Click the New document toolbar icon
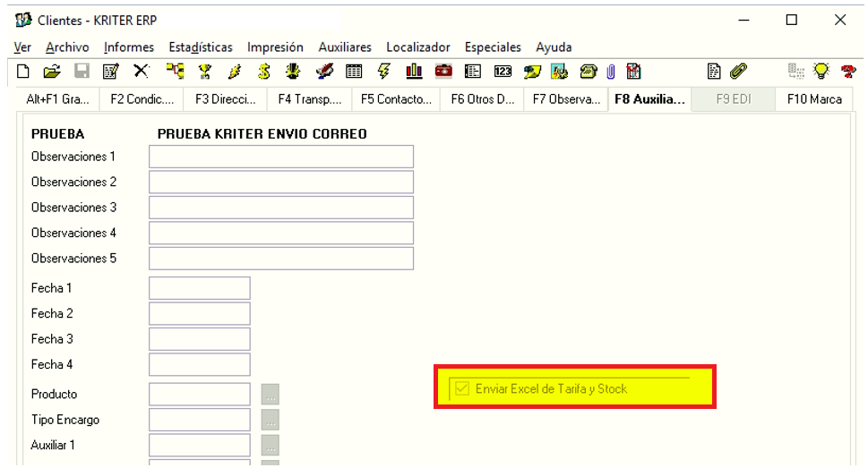This screenshot has width=868, height=468. pos(21,72)
